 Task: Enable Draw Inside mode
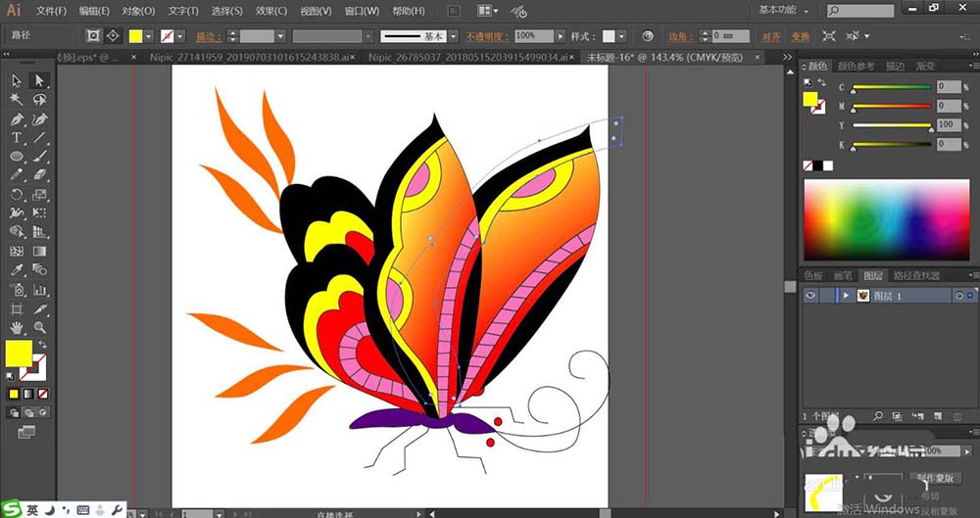point(42,412)
